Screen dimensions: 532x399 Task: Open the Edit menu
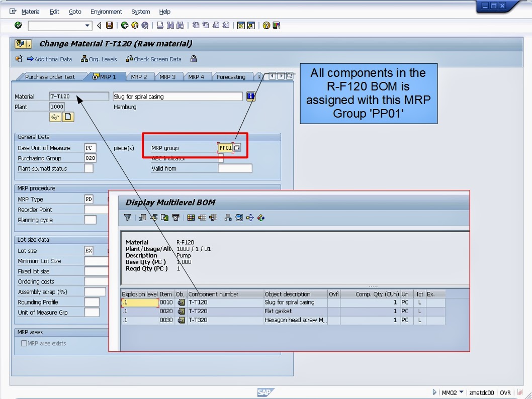click(x=54, y=12)
